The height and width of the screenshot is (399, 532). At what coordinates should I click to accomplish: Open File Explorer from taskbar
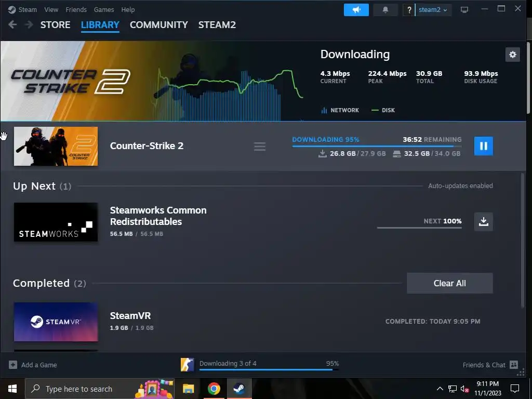click(188, 389)
